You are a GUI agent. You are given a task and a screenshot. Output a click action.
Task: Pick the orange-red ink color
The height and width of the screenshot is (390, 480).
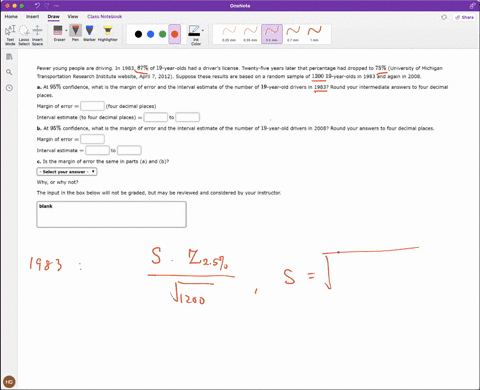coord(175,34)
